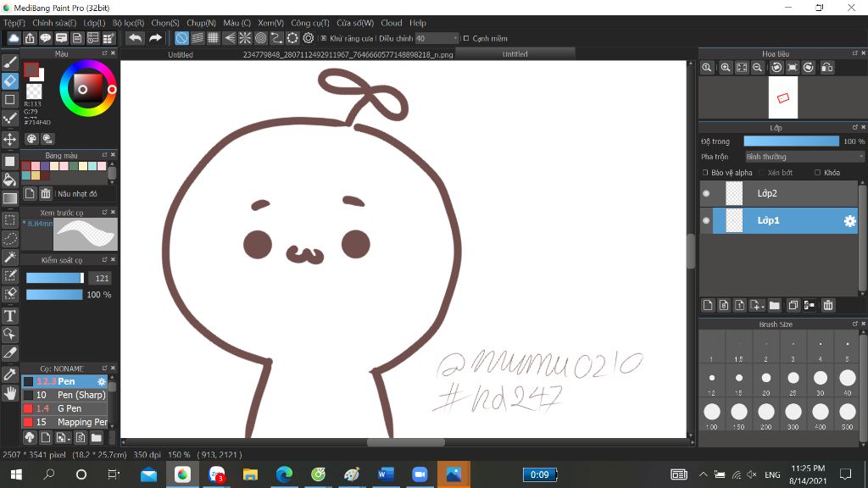
Task: Zoom in on the navigator panel
Action: click(x=726, y=68)
